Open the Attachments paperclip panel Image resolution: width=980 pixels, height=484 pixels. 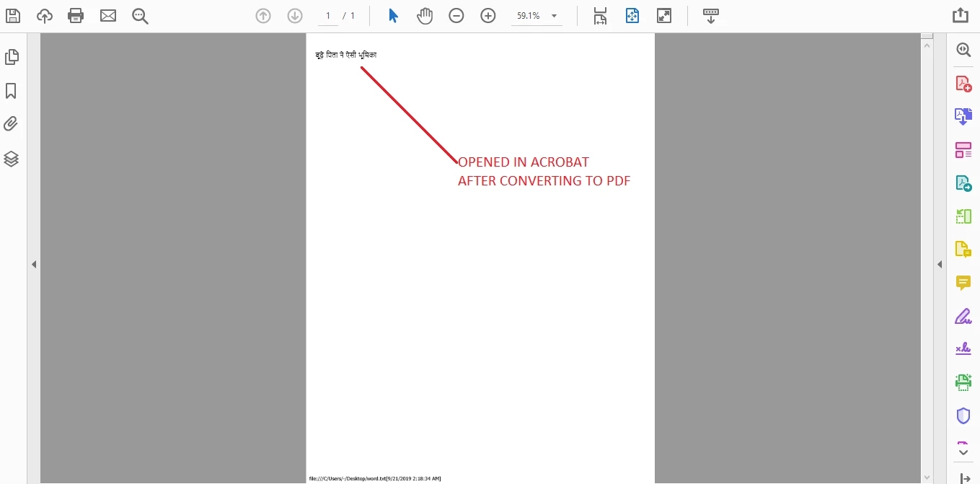[x=11, y=124]
